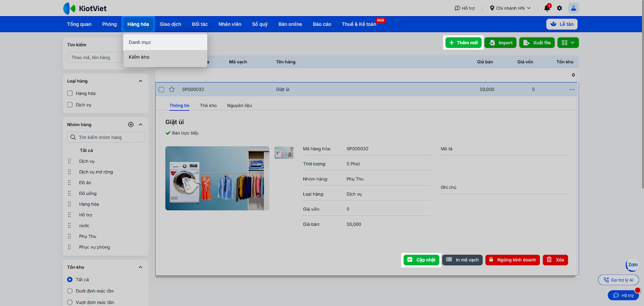644x306 pixels.
Task: Switch to the Nguyên liệu tab
Action: coord(239,105)
